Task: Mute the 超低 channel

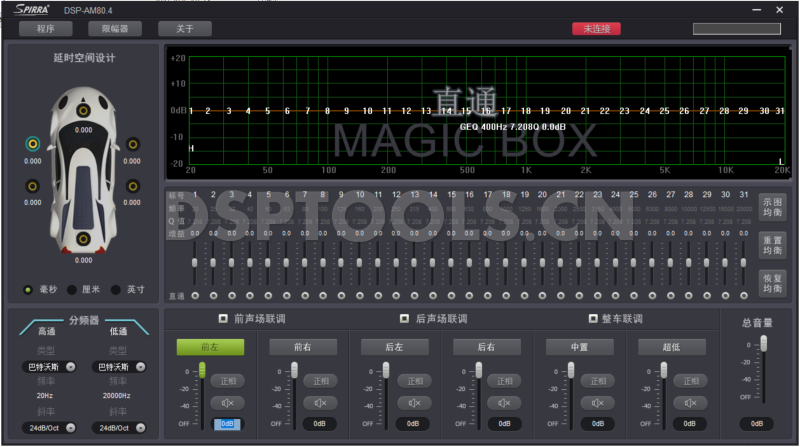Action: click(x=690, y=403)
